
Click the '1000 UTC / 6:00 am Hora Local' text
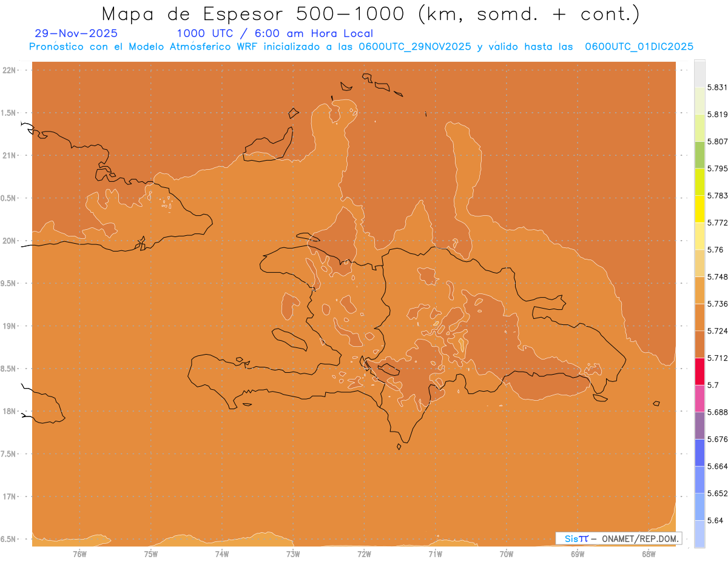(275, 33)
